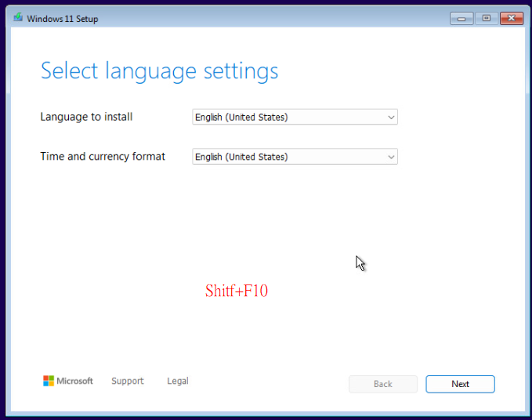Screen dimensions: 532x420
Task: Click the Windows 11 Setup title bar icon
Action: [18, 17]
